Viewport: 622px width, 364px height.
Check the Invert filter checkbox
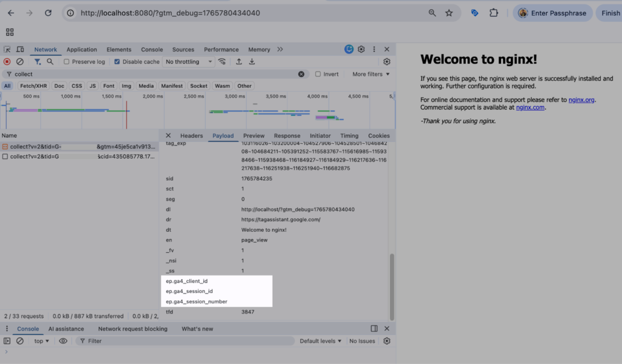(x=318, y=74)
